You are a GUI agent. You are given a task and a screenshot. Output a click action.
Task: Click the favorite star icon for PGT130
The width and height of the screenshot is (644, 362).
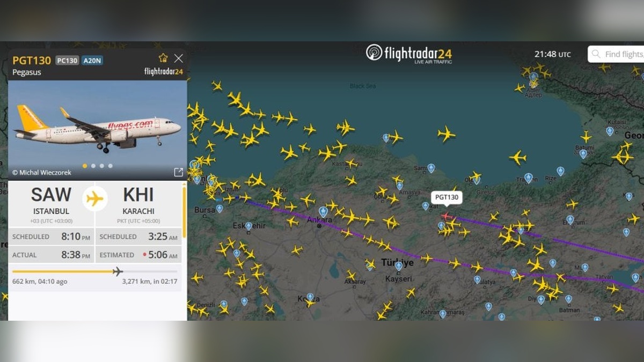tap(163, 58)
